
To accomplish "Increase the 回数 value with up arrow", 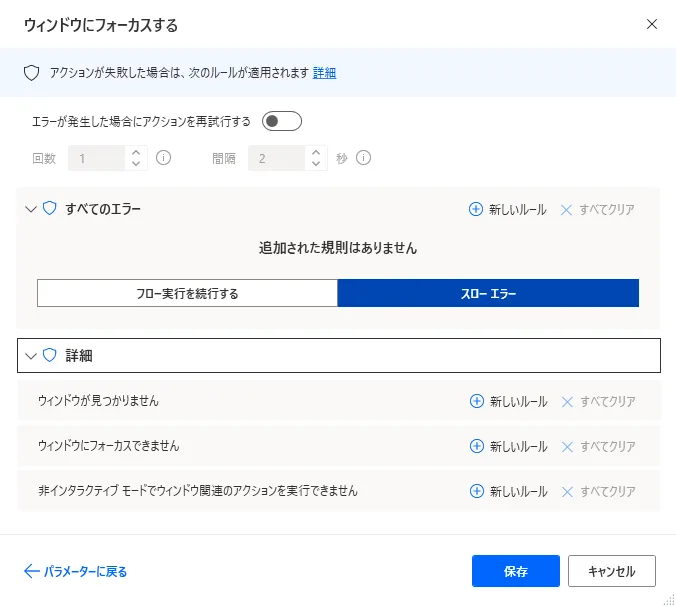I will coord(137,153).
